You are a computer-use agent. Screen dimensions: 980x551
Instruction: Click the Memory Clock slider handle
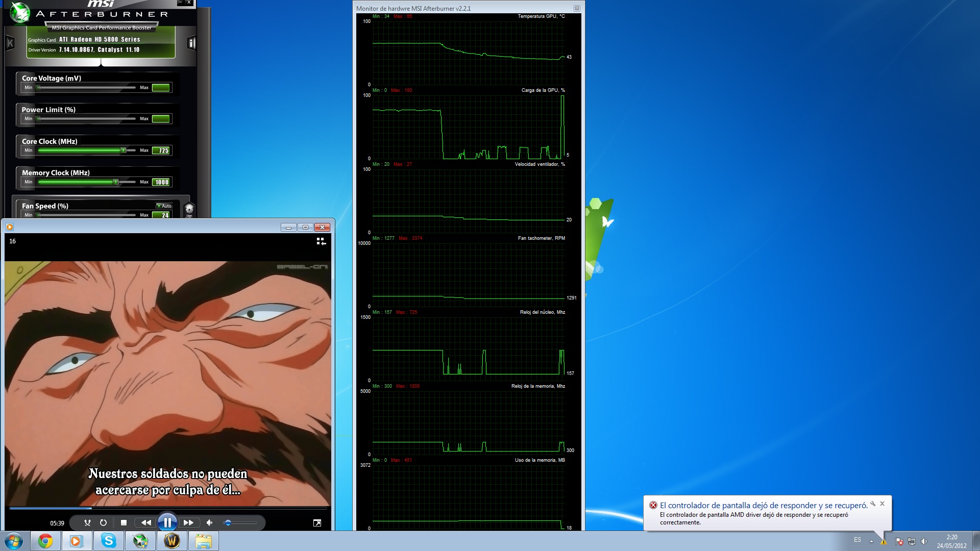coord(116,182)
